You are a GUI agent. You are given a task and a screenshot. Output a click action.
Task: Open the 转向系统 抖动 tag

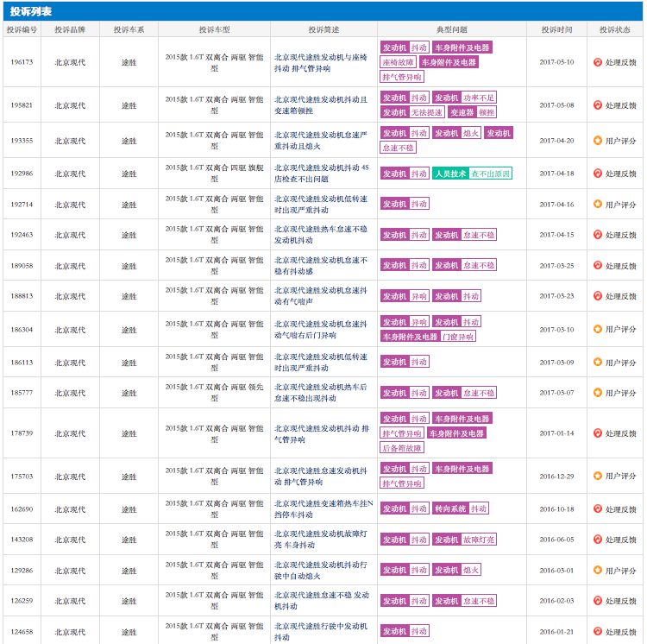[x=461, y=508]
